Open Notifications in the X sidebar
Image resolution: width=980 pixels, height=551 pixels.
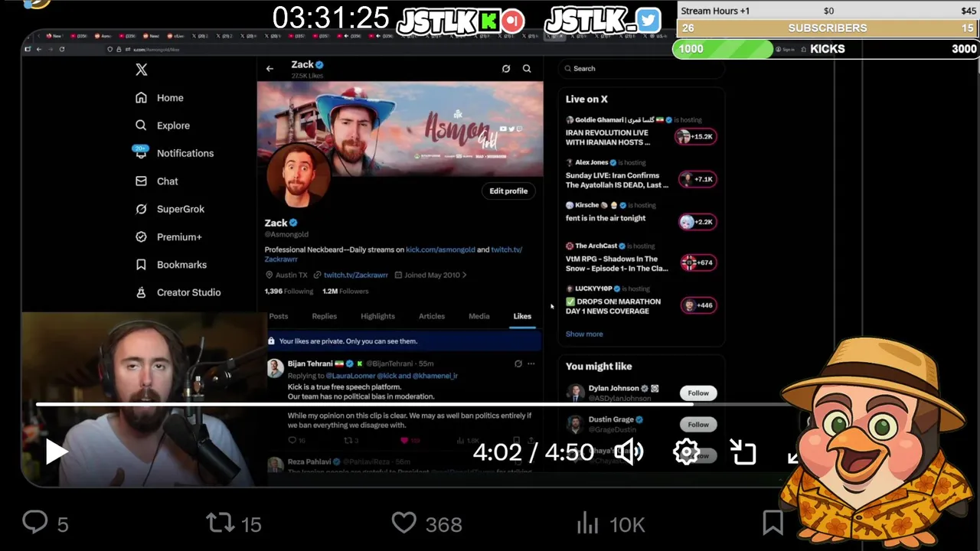tap(174, 153)
